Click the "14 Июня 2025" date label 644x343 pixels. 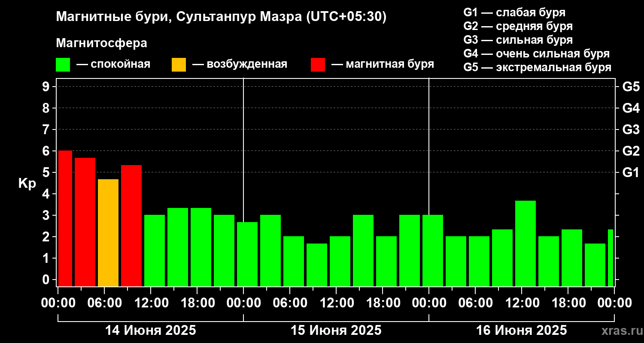point(151,331)
